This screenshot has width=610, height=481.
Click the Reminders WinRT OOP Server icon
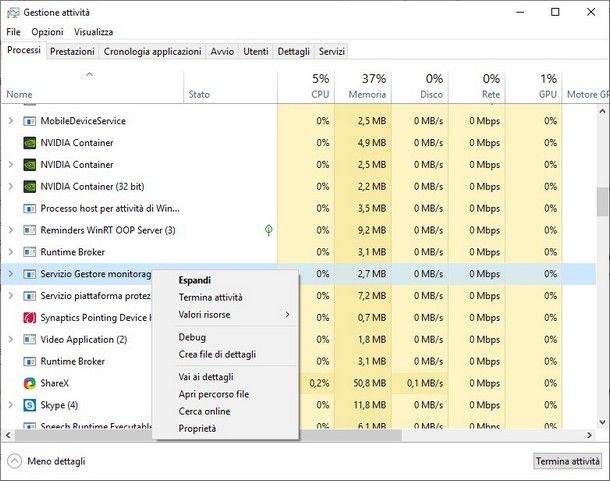pos(30,230)
